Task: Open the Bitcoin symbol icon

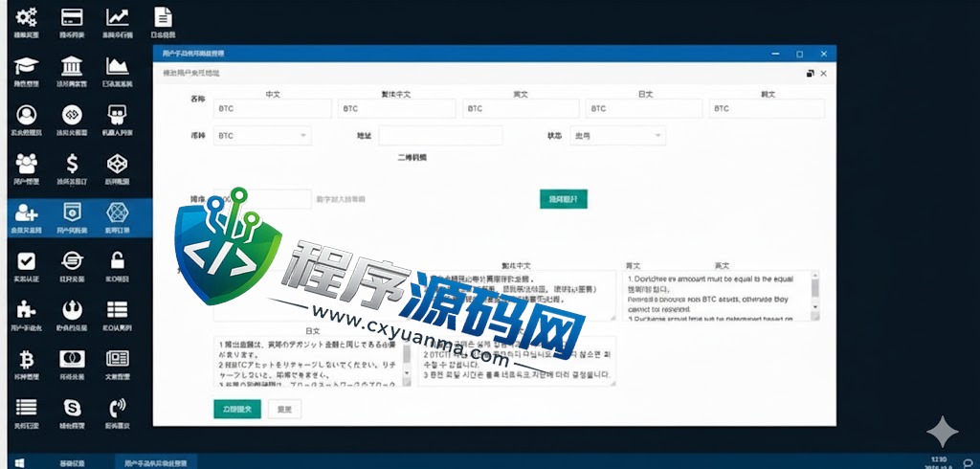Action: [26, 359]
